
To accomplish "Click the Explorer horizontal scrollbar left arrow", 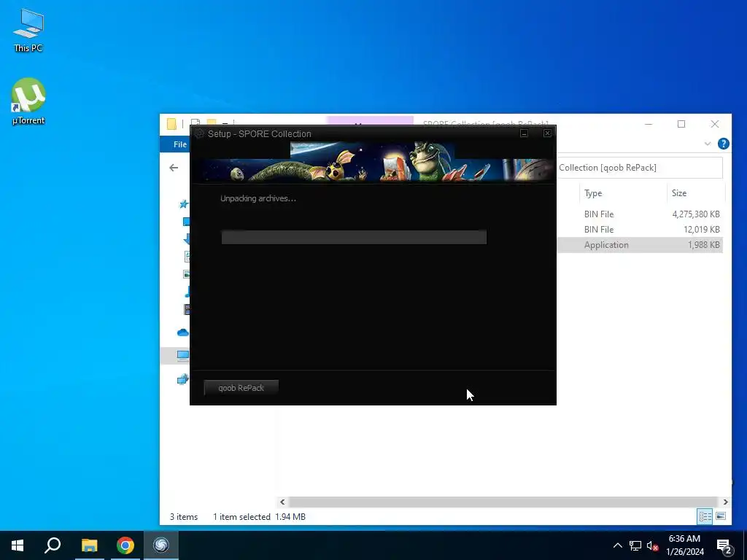I will (282, 502).
